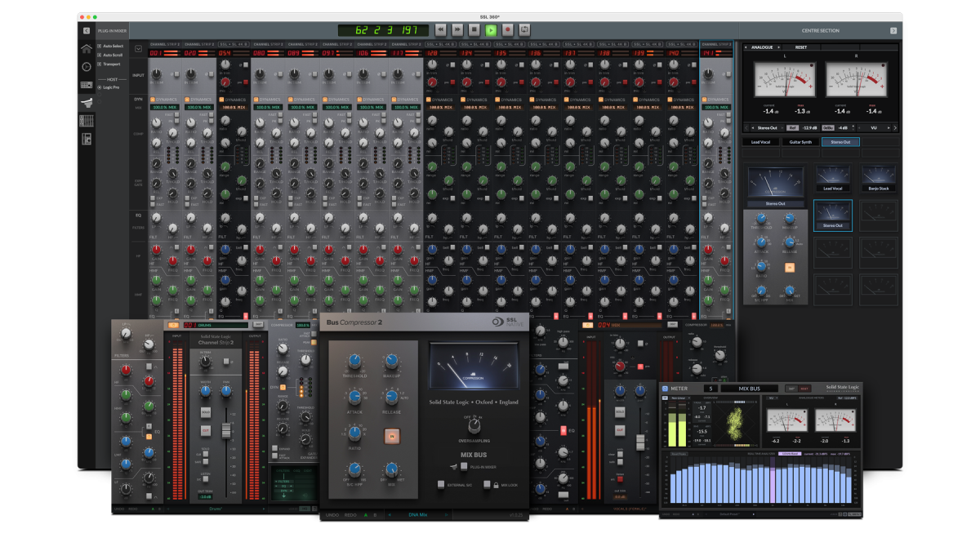The width and height of the screenshot is (980, 560).
Task: Open the control surface icon in sidebar
Action: 87,84
